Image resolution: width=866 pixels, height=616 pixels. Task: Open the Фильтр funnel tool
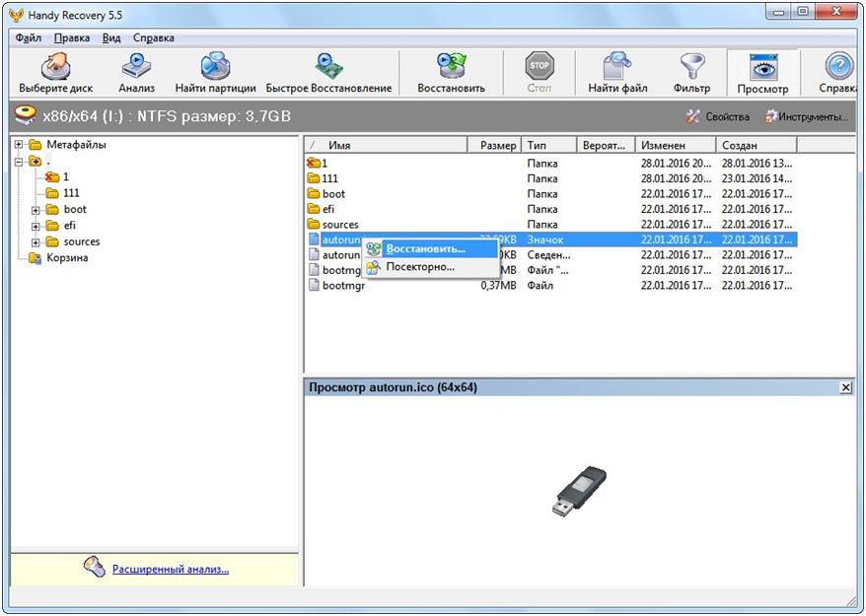[691, 73]
